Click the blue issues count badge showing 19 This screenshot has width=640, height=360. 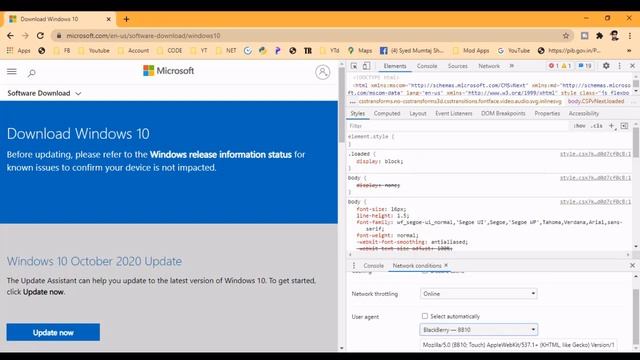pyautogui.click(x=585, y=66)
